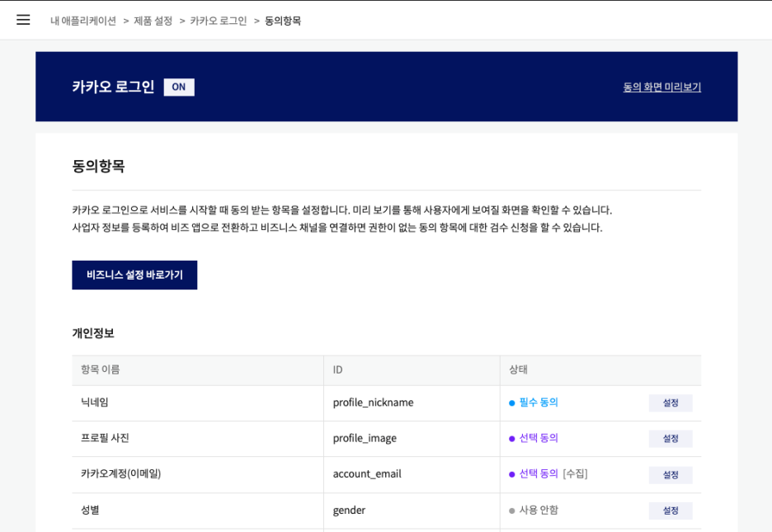Viewport: 772px width, 532px height.
Task: Select 사용 안함 status for gender
Action: point(539,510)
